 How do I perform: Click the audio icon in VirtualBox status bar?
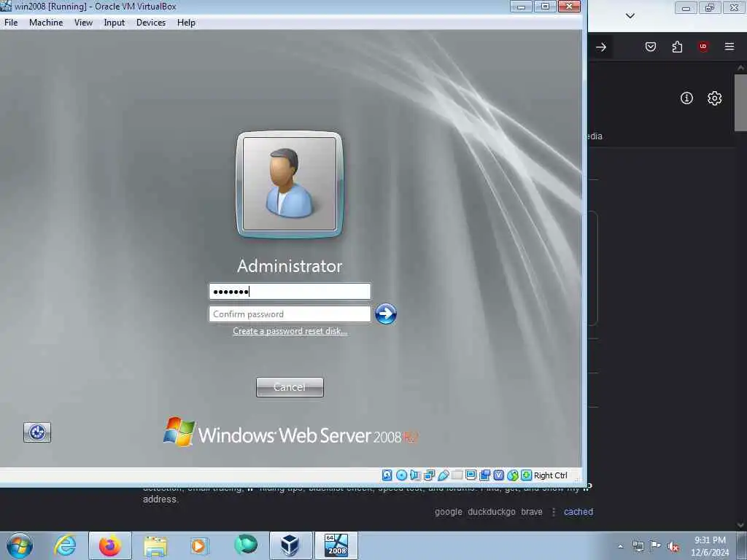[x=415, y=475]
